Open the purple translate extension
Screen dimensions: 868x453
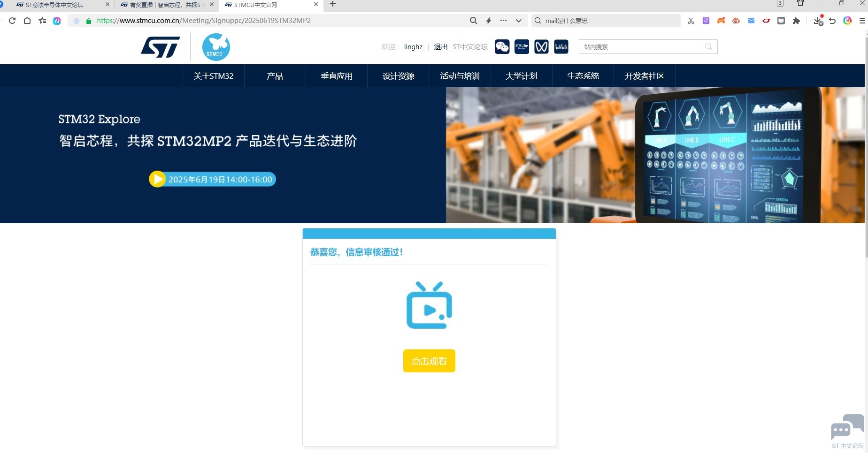tap(706, 21)
